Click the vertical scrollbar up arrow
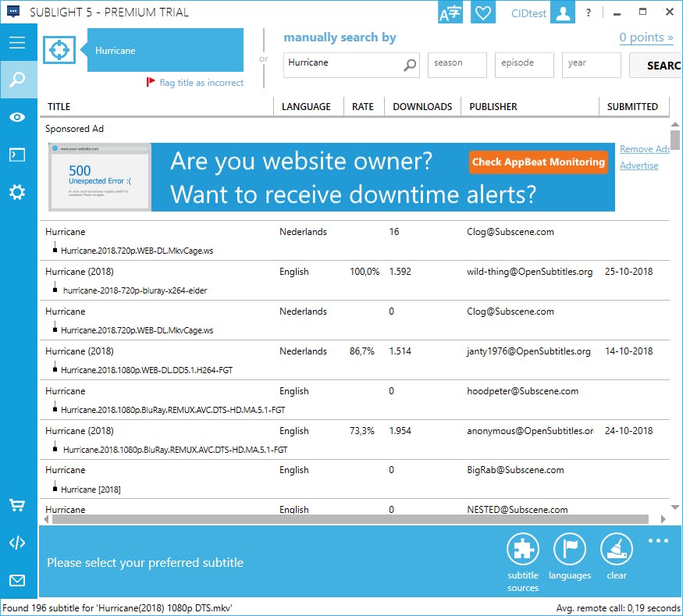 pyautogui.click(x=674, y=125)
